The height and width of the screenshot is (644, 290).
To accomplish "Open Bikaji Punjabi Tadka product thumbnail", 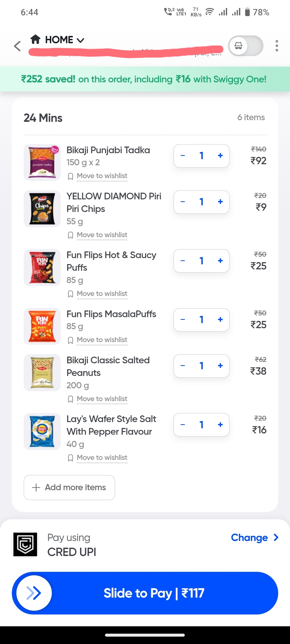I will click(x=42, y=163).
